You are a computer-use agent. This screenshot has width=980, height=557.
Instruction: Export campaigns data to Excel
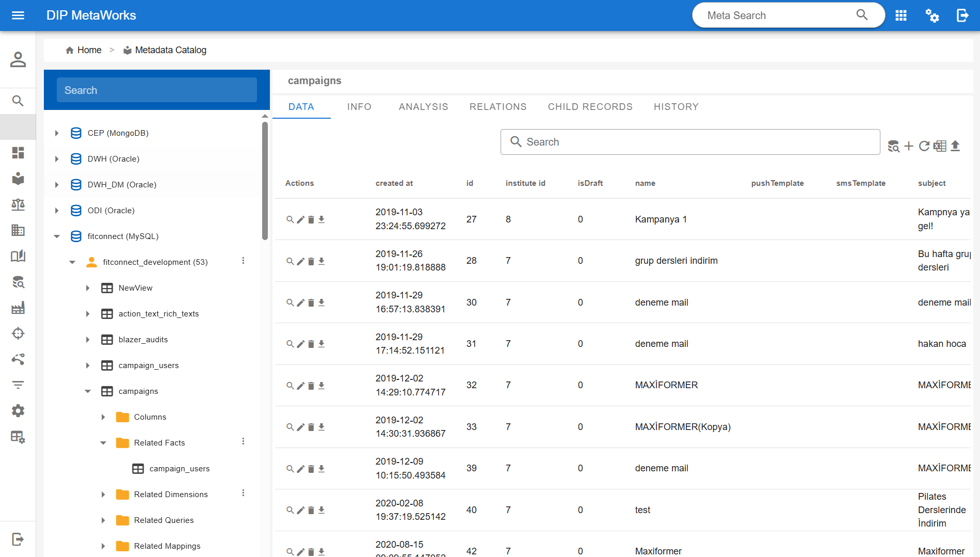pyautogui.click(x=940, y=146)
